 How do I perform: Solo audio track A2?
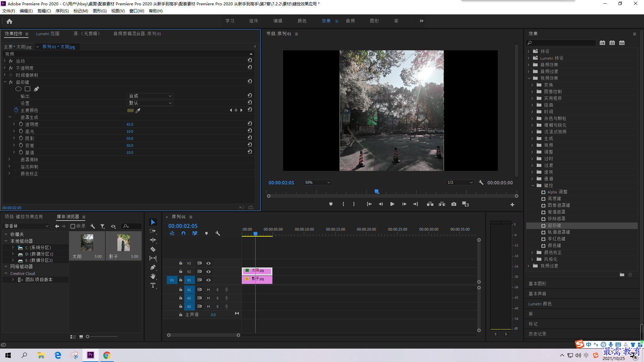[x=217, y=298]
